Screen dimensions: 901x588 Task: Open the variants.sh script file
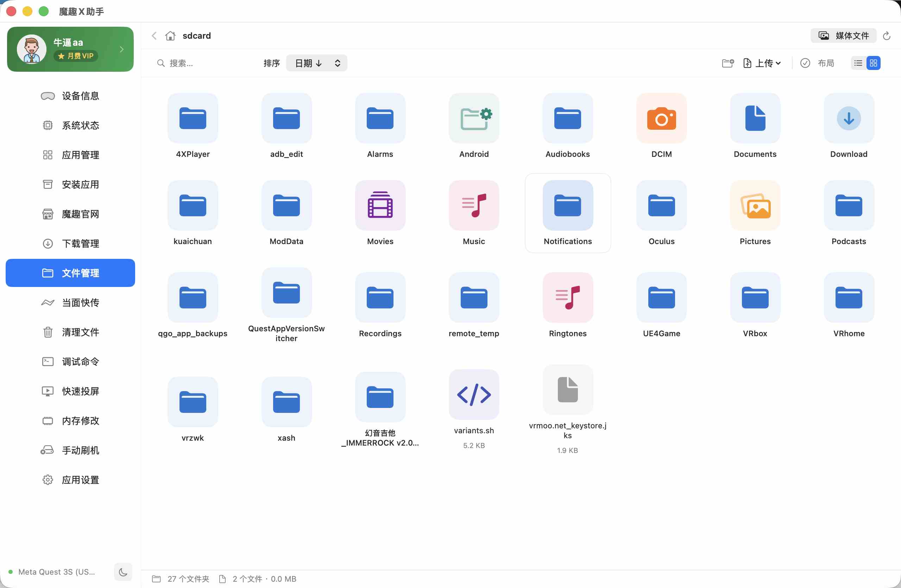pyautogui.click(x=474, y=395)
